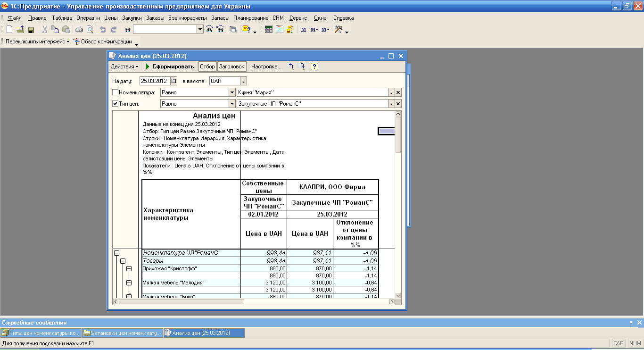This screenshot has width=644, height=350.
Task: Click the M- memory subtract button
Action: 325,29
